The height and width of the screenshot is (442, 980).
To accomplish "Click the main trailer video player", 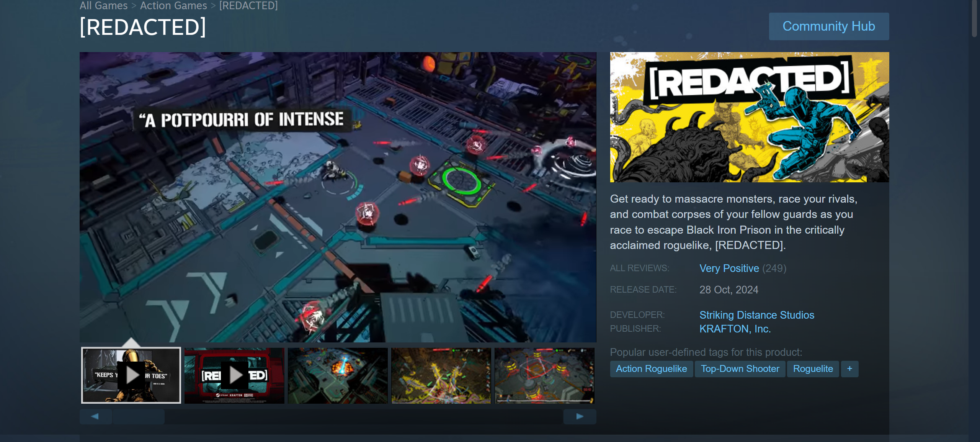I will pyautogui.click(x=338, y=197).
